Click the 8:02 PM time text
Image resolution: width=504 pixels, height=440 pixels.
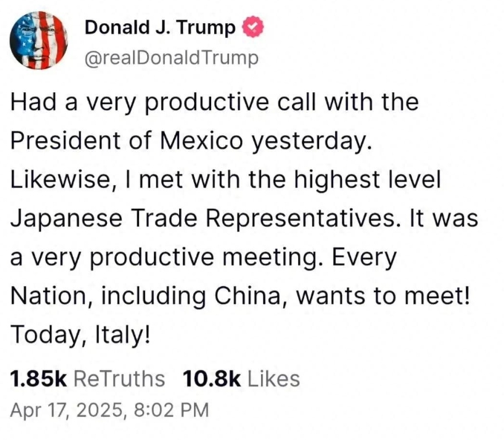tap(171, 410)
